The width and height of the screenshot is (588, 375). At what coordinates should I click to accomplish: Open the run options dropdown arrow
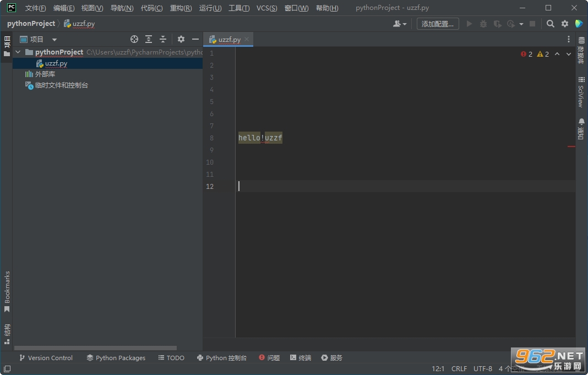point(521,24)
